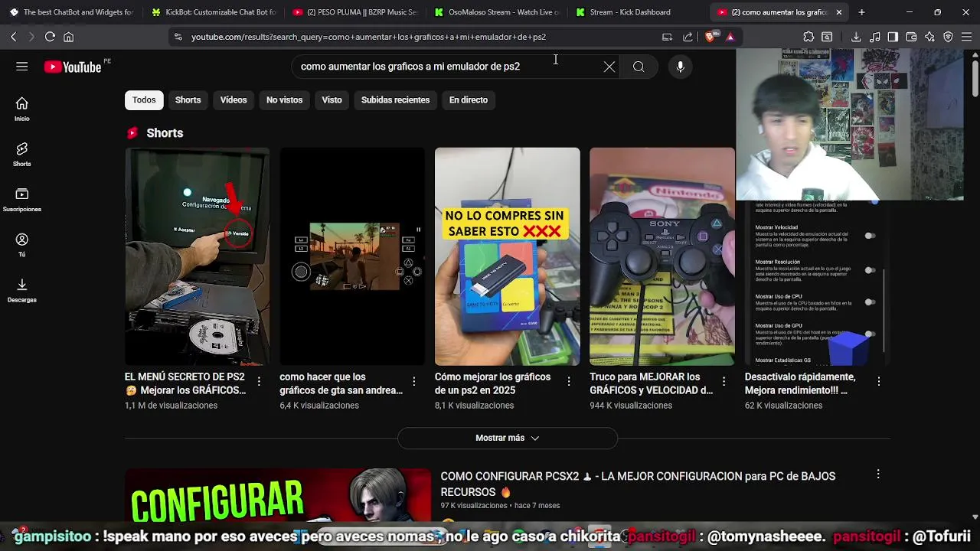Viewport: 980px width, 551px height.
Task: Open the TV menu short thumbnail
Action: [197, 256]
